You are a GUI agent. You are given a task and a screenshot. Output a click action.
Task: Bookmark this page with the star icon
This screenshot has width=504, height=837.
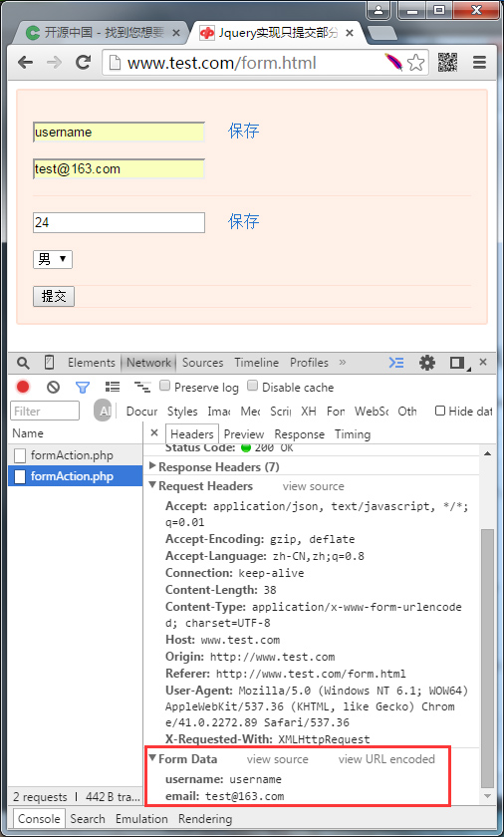(x=415, y=63)
